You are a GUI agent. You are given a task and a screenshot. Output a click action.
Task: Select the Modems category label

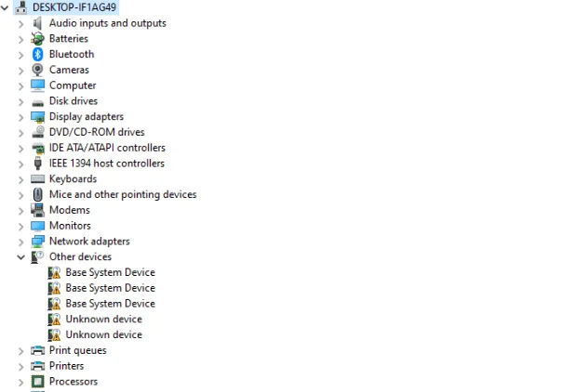coord(69,210)
